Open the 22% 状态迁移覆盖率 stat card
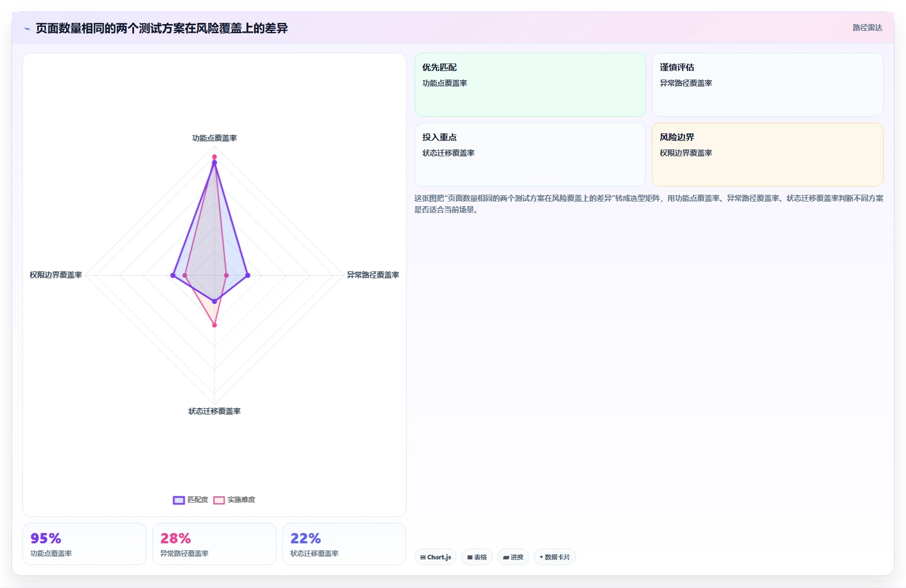Viewport: 906px width, 588px height. 344,544
